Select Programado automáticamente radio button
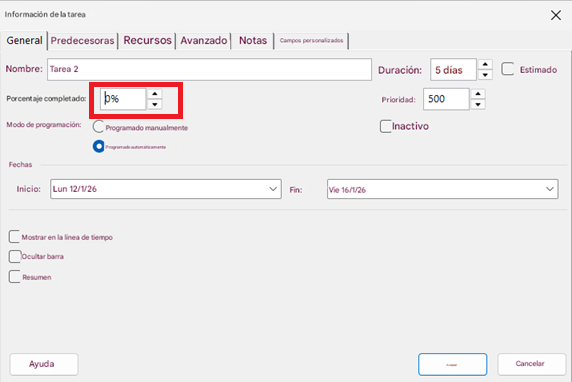 click(98, 146)
